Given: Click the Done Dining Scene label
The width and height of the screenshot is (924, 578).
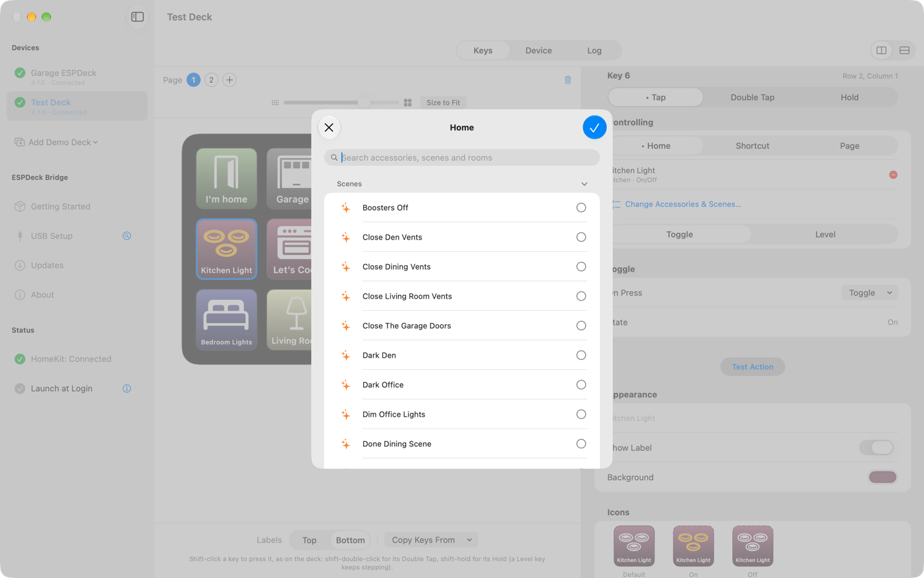Looking at the screenshot, I should point(397,444).
